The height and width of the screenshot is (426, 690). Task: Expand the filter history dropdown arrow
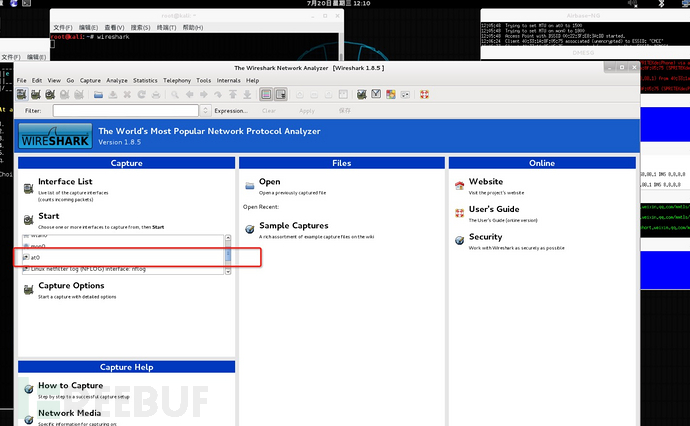pyautogui.click(x=206, y=110)
